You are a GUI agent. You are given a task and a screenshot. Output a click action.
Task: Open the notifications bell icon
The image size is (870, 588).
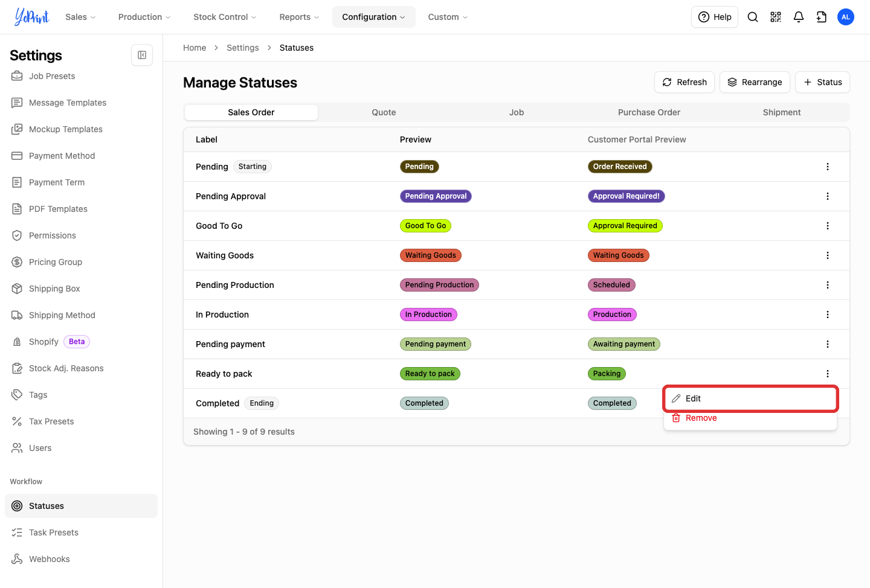tap(799, 17)
